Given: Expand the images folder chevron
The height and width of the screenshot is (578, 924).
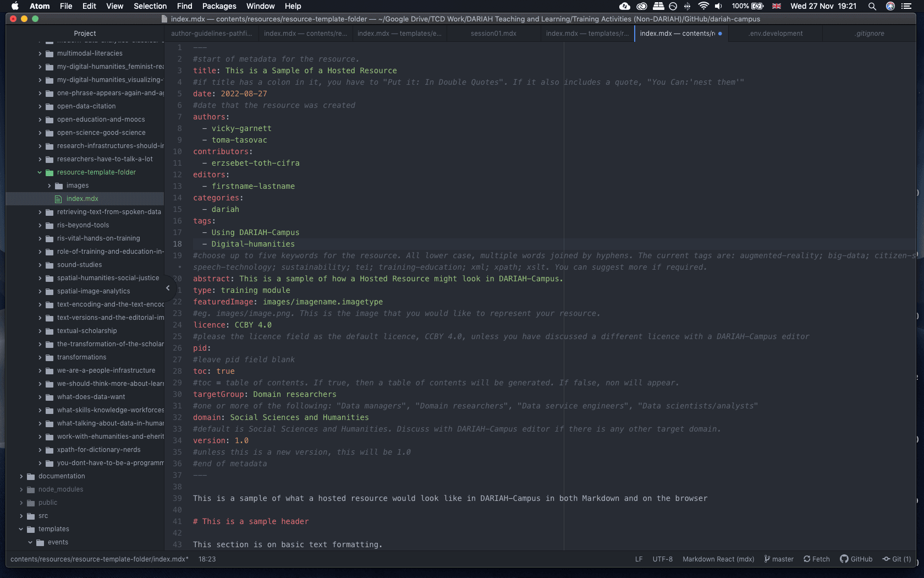Looking at the screenshot, I should (49, 186).
